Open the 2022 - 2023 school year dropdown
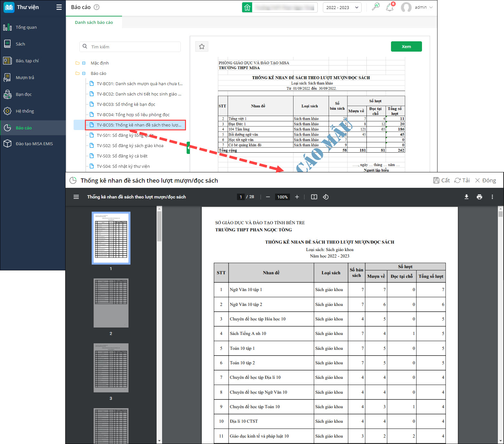The image size is (504, 444). (x=342, y=7)
